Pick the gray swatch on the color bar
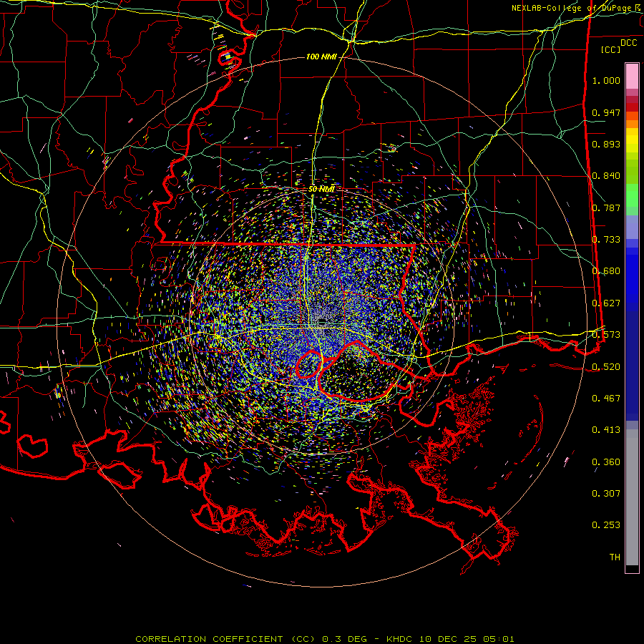Image resolution: width=644 pixels, height=644 pixels. [632, 497]
